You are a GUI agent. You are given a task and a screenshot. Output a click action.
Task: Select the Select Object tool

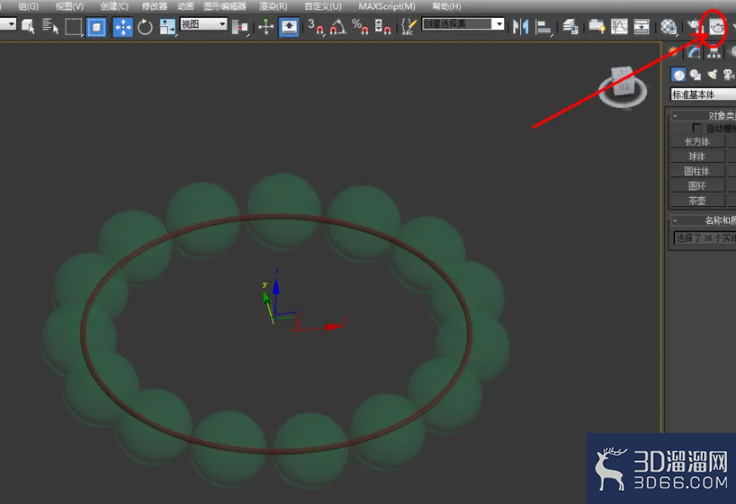28,27
